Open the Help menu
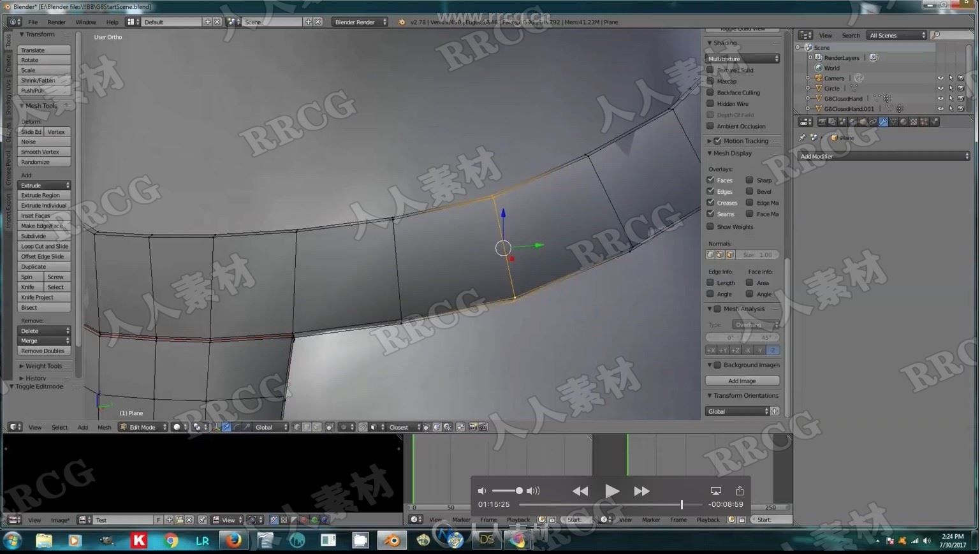 coord(112,22)
